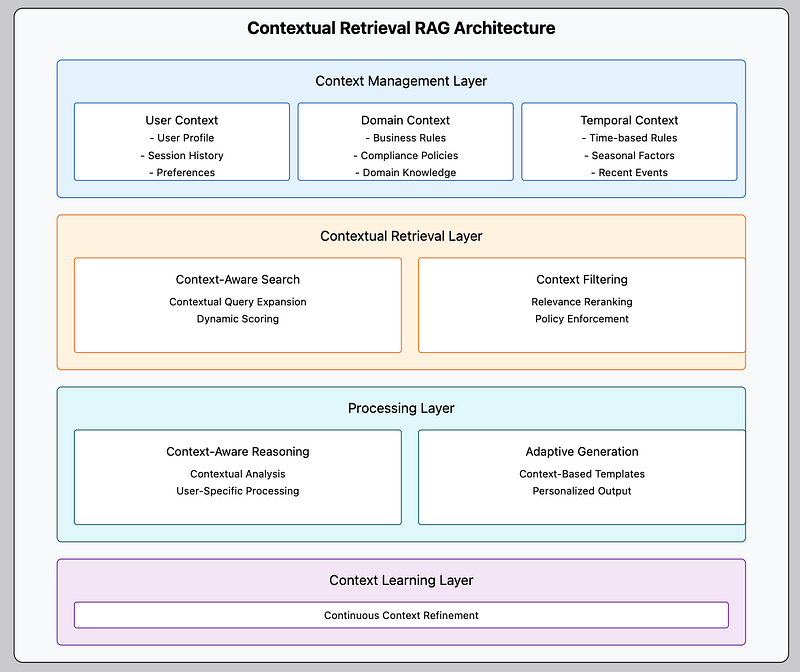
Task: Select the 'Contextual Analysis' text
Action: point(238,474)
